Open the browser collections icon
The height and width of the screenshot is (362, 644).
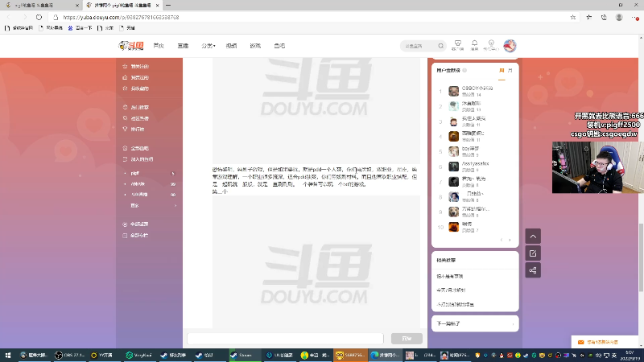[604, 17]
